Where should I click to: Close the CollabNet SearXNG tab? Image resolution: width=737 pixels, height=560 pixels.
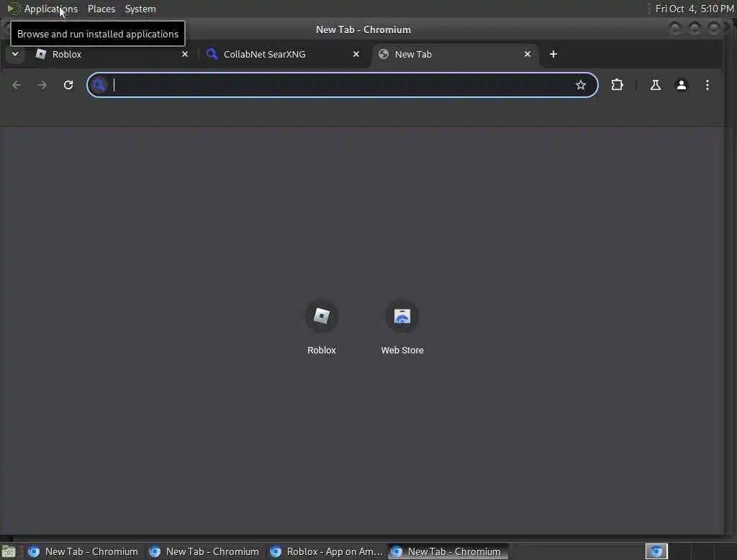tap(356, 54)
